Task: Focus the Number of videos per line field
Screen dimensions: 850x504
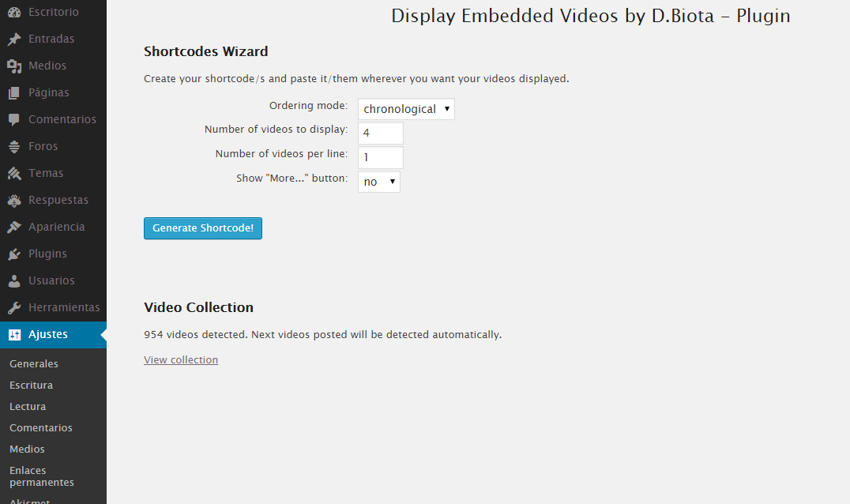Action: tap(381, 157)
